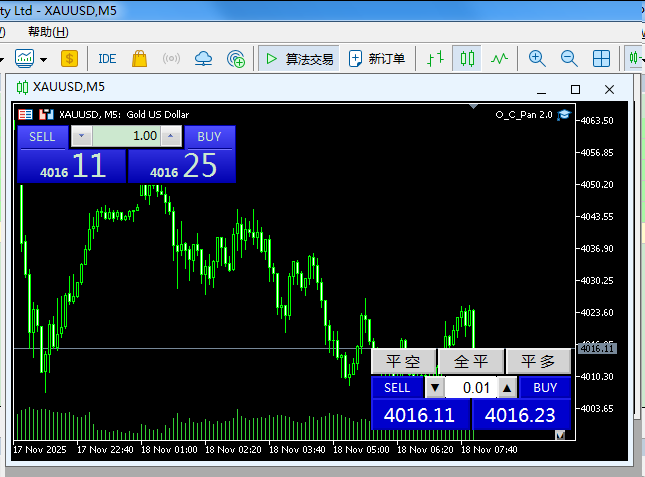Click the XAUUSD candlestick icon in title
This screenshot has width=645, height=477.
pos(22,87)
